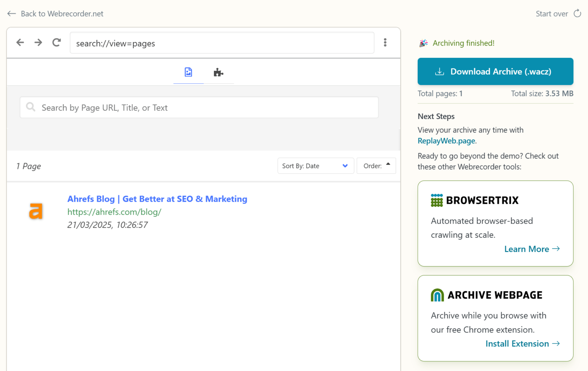This screenshot has height=371, width=588.
Task: Toggle the sort Order direction
Action: tap(376, 165)
